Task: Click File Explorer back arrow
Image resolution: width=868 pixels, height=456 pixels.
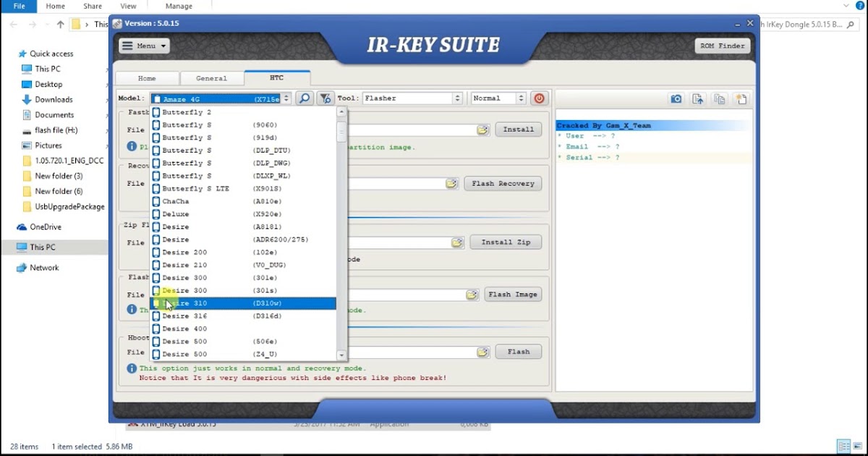Action: click(15, 24)
